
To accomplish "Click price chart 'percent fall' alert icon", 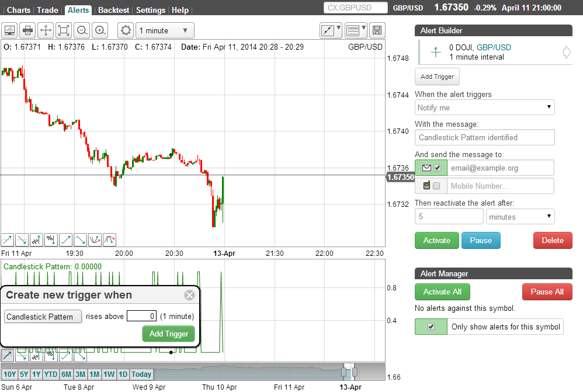I will (51, 240).
